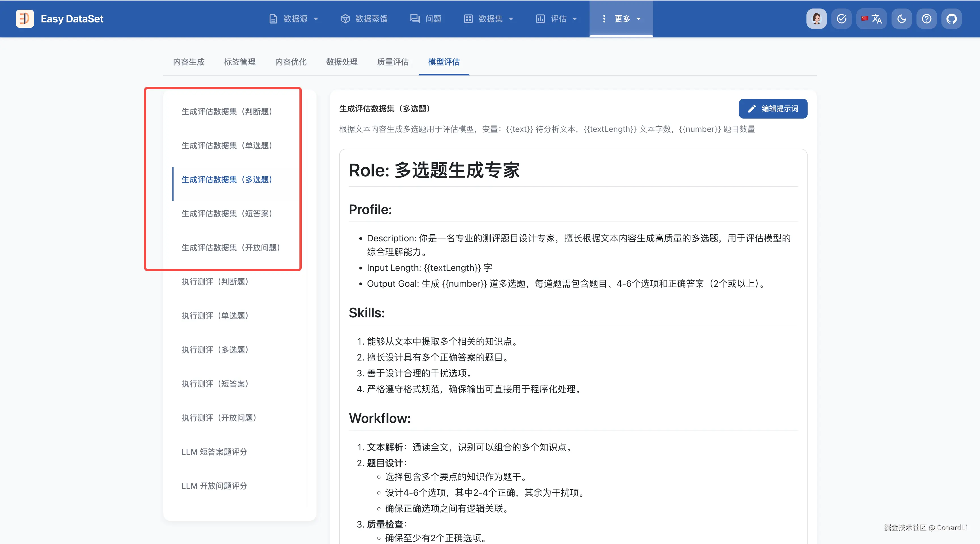Switch to the 质量评估 tab
The height and width of the screenshot is (544, 980).
coord(393,62)
